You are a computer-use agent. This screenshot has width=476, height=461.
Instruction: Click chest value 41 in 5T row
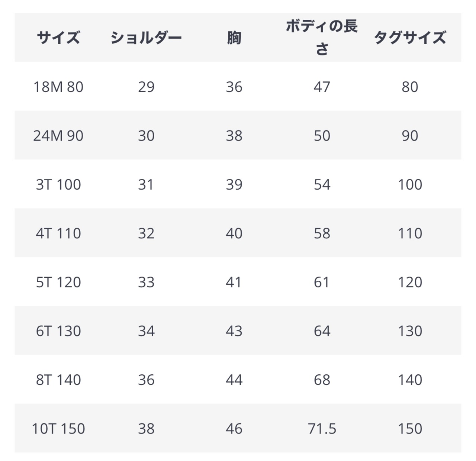tap(234, 282)
